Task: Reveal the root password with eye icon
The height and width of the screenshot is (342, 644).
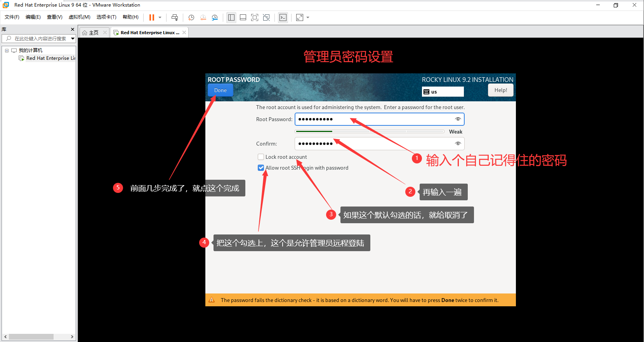Action: point(458,119)
